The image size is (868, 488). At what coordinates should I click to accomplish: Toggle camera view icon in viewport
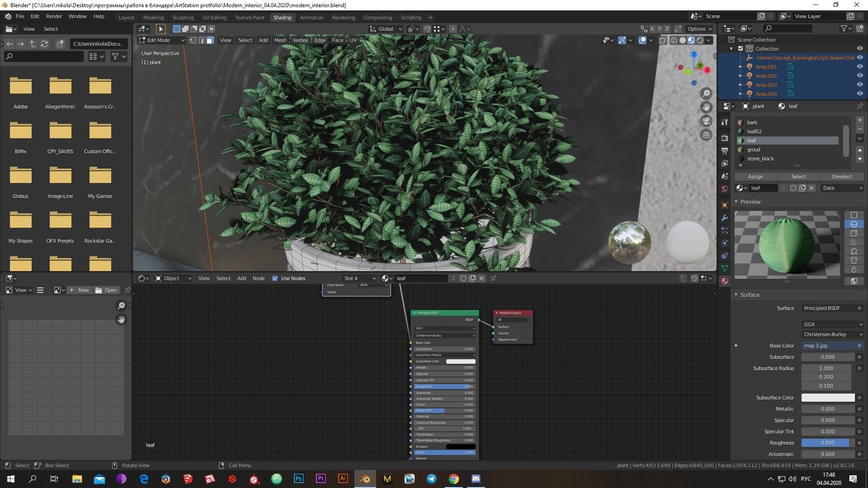pyautogui.click(x=706, y=121)
